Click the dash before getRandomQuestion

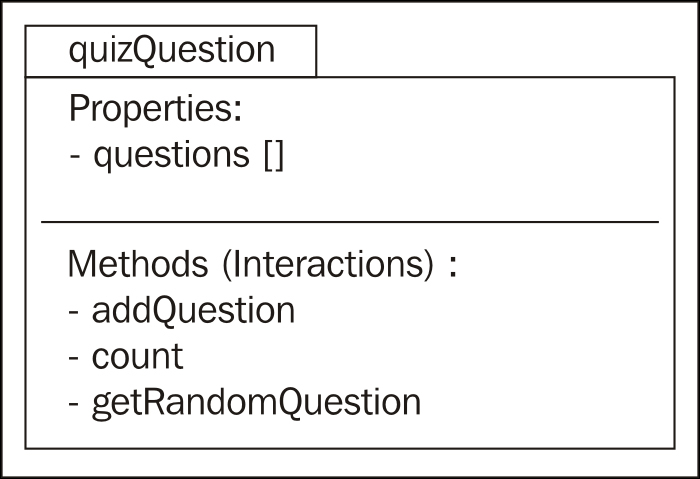pos(74,405)
